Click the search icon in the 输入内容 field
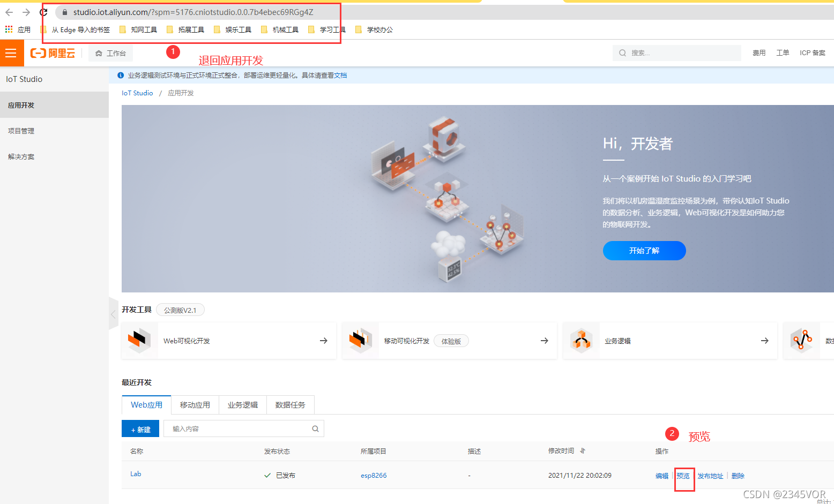 [x=315, y=429]
